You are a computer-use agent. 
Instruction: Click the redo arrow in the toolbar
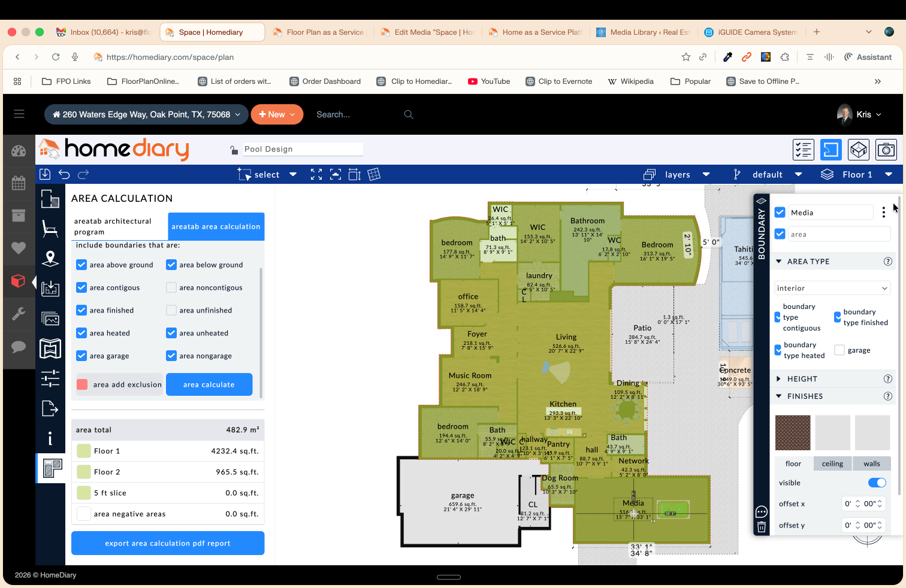(83, 174)
